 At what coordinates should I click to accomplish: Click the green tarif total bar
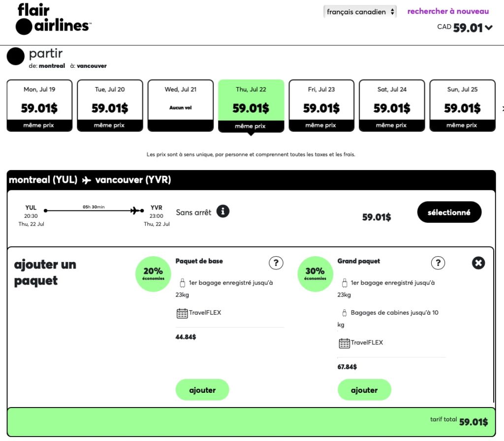click(252, 421)
